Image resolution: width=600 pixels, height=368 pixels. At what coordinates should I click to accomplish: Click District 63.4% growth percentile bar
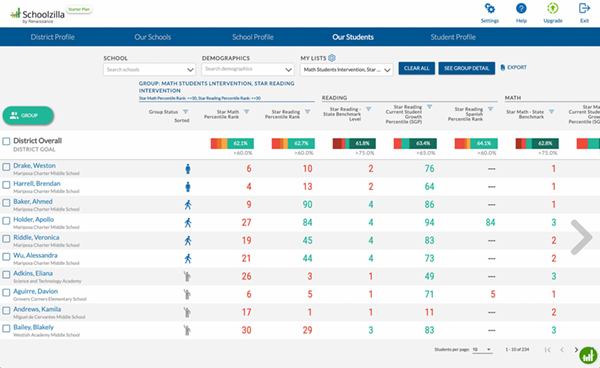pos(415,143)
